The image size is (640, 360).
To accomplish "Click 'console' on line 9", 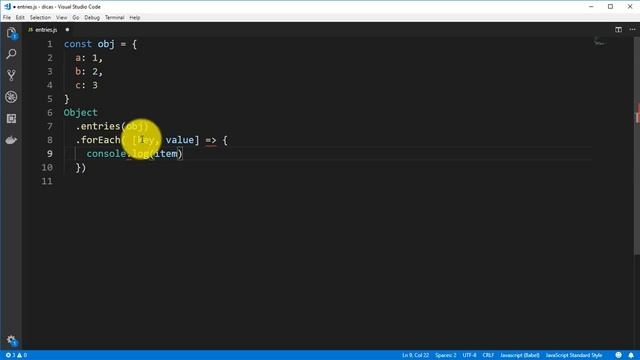I will click(106, 153).
